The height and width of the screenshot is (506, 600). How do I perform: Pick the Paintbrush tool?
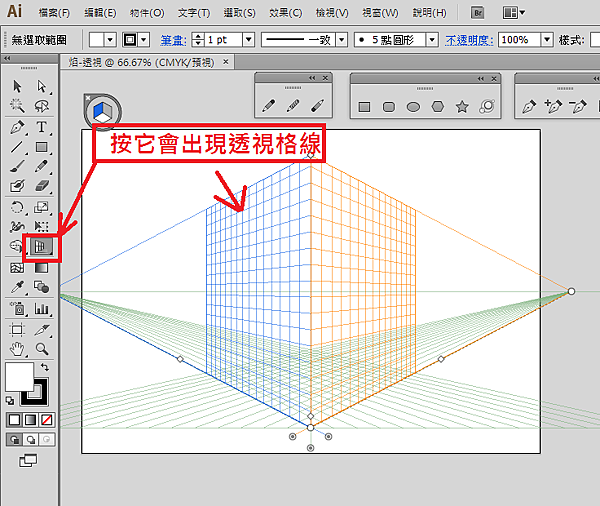pos(17,166)
